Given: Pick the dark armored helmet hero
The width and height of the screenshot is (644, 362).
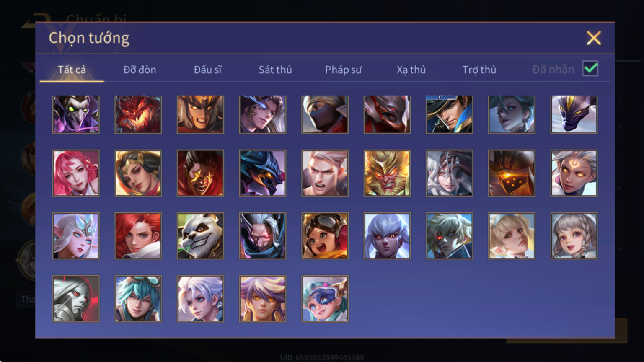Looking at the screenshot, I should 512,173.
